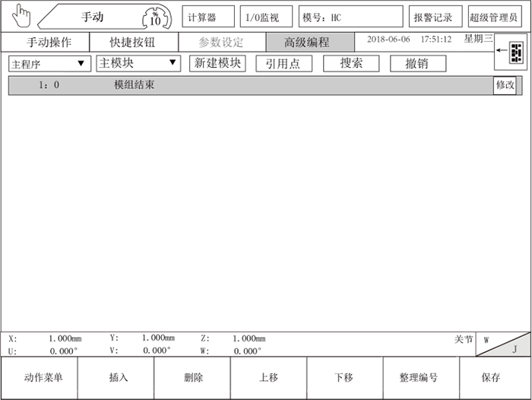Open the 主模块 module dropdown
This screenshot has height=400, width=532.
[138, 64]
